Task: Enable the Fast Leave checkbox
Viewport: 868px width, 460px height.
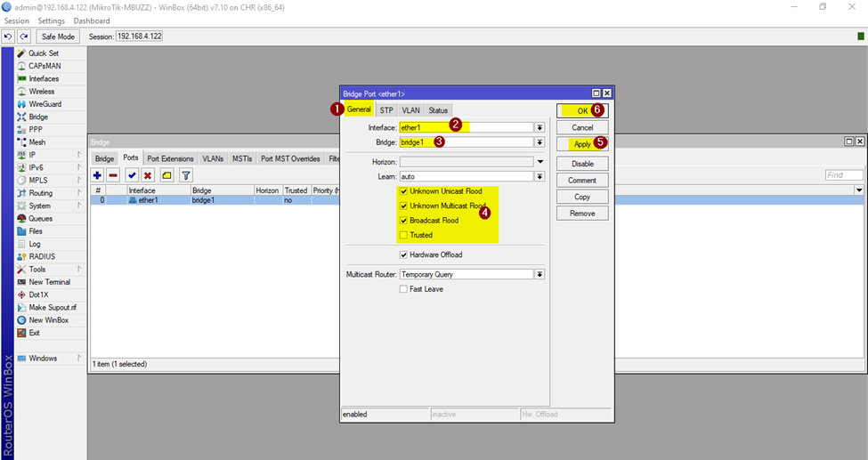Action: click(x=403, y=289)
